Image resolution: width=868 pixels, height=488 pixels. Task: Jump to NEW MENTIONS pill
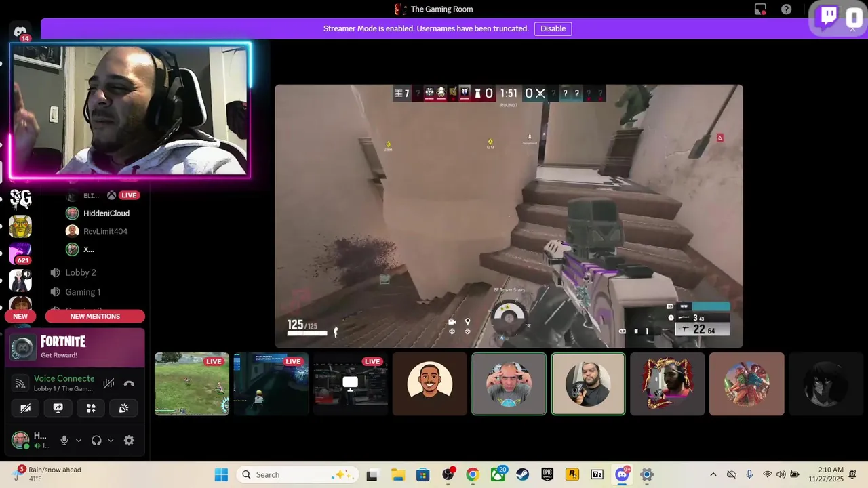pyautogui.click(x=95, y=317)
